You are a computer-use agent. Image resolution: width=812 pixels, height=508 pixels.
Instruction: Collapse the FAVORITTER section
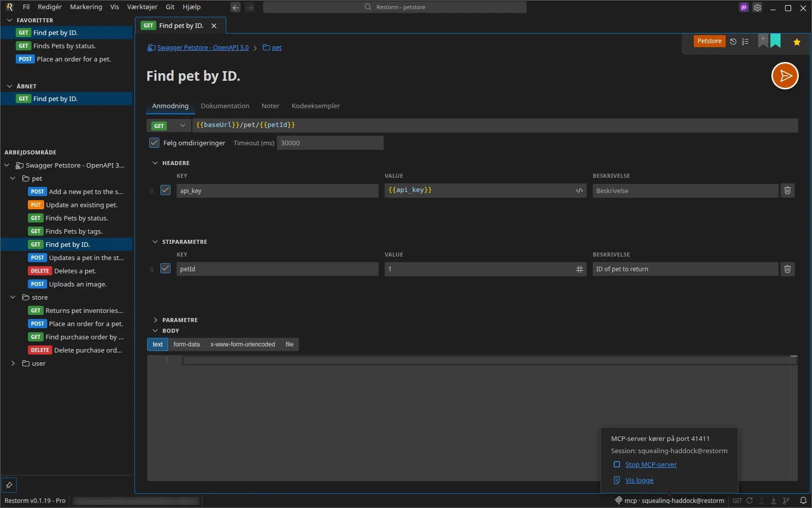[x=9, y=20]
